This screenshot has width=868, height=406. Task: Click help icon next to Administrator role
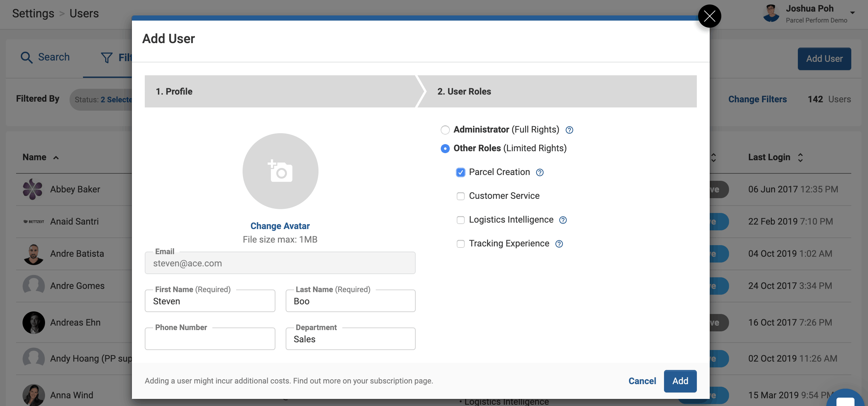click(569, 130)
